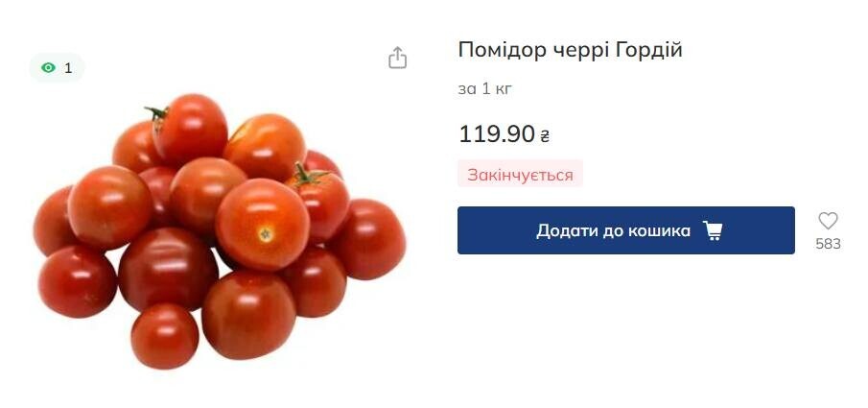Click the 119.90 price text

(497, 134)
